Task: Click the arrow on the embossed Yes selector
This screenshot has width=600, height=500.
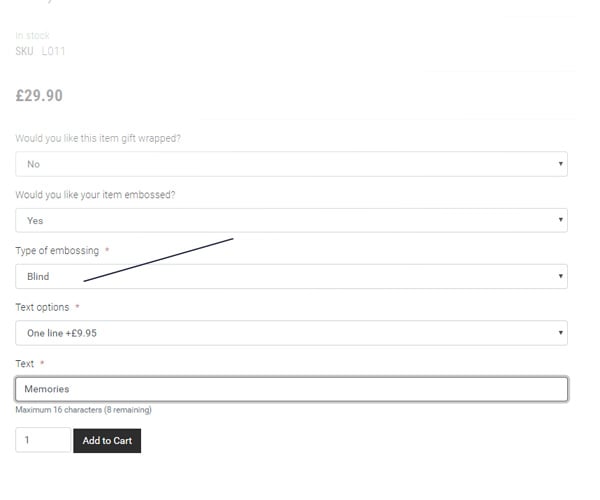Action: click(x=560, y=220)
